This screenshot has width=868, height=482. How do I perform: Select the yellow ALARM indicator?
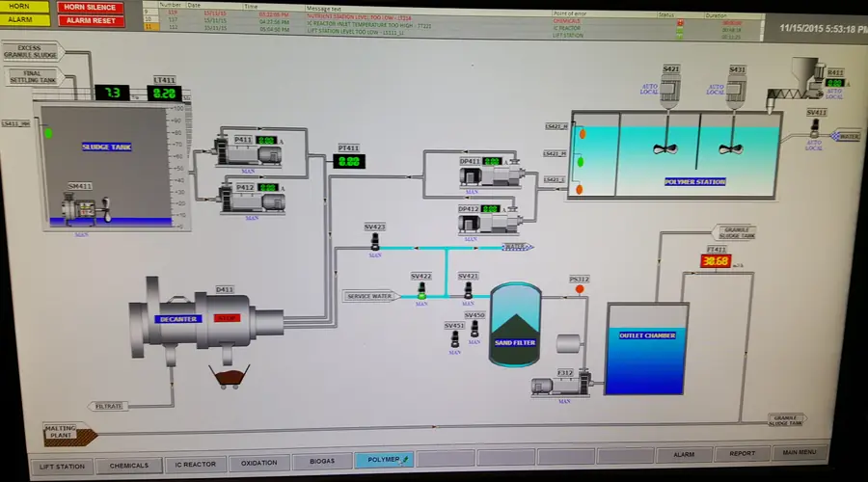[x=22, y=20]
